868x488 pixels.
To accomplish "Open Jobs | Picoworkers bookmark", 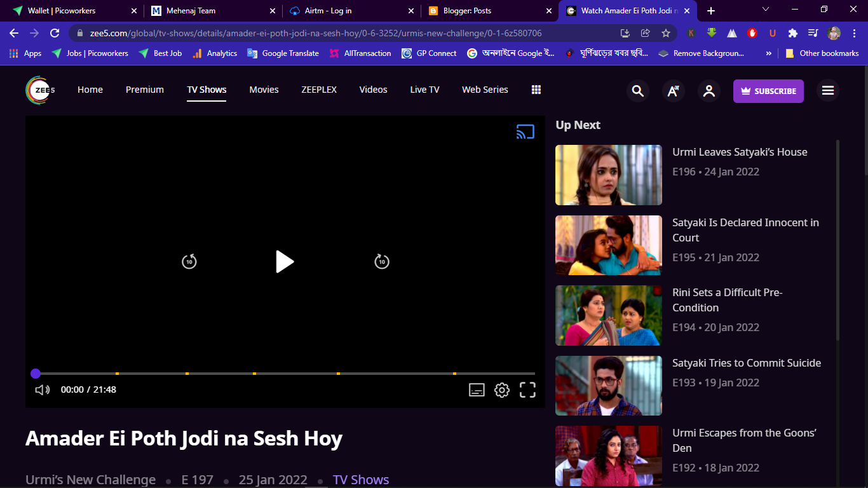I will pos(90,53).
